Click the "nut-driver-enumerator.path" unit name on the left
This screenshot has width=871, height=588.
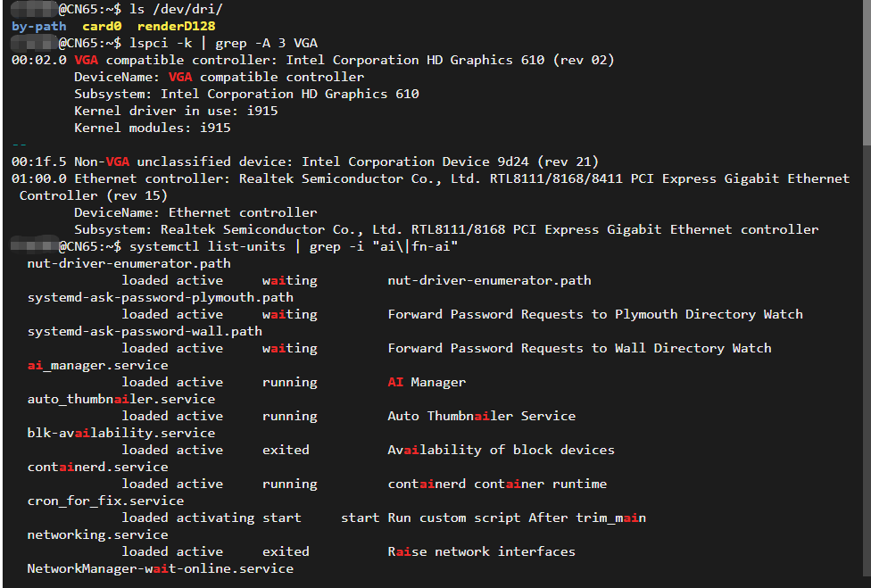[129, 263]
